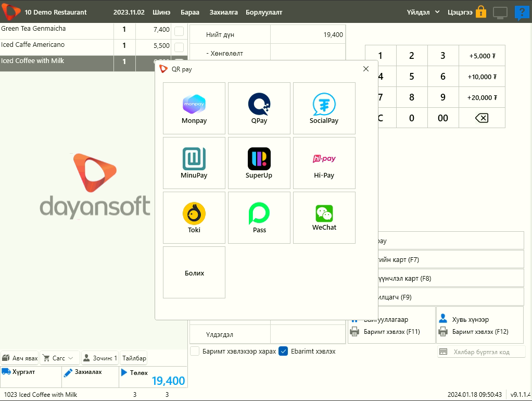The image size is (532, 401).
Task: Add +10,000 ₮ quick amount
Action: pyautogui.click(x=482, y=77)
